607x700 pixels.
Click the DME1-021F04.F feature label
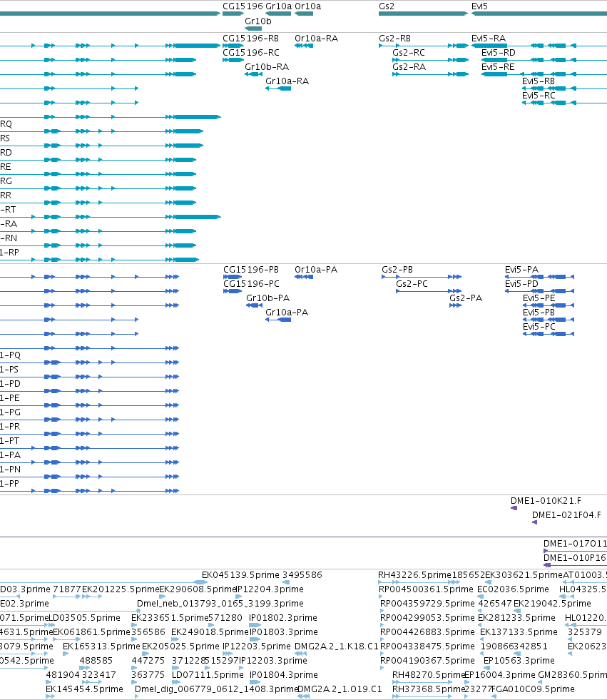coord(566,515)
